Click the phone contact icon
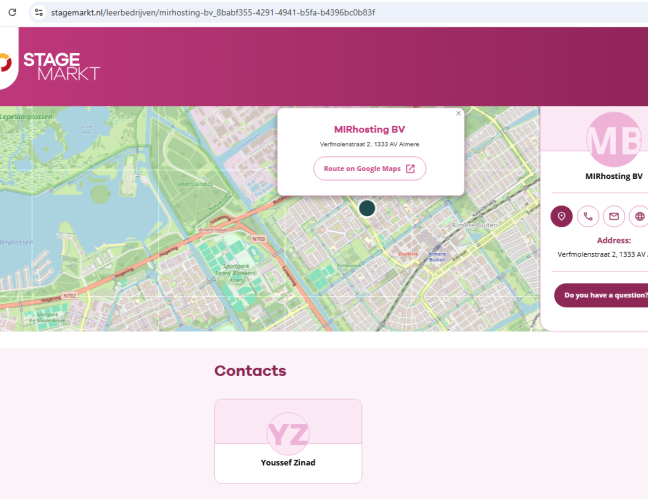648x500 pixels. [x=588, y=216]
